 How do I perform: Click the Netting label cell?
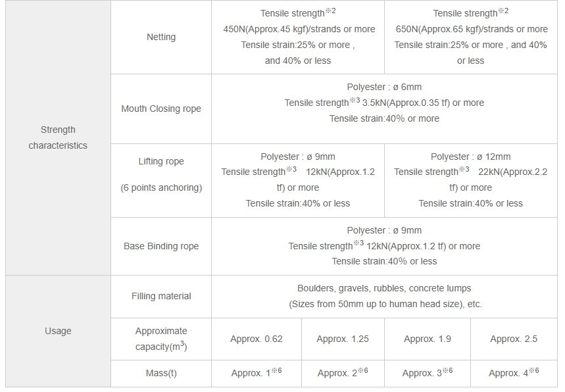(x=161, y=37)
